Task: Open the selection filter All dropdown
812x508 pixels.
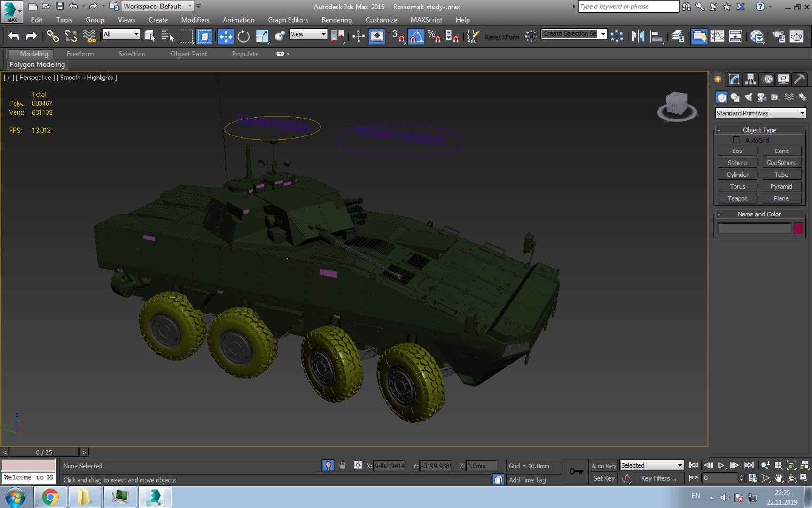Action: coord(121,34)
